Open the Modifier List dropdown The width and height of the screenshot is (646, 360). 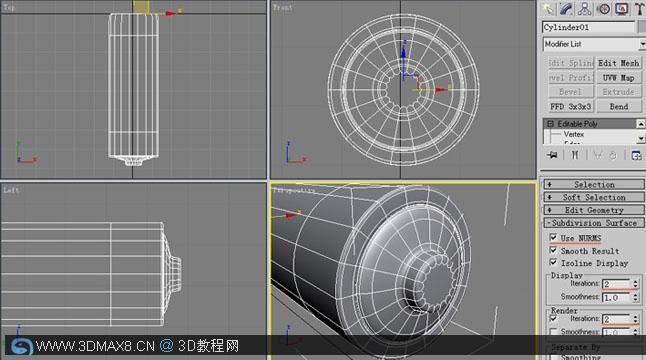594,44
